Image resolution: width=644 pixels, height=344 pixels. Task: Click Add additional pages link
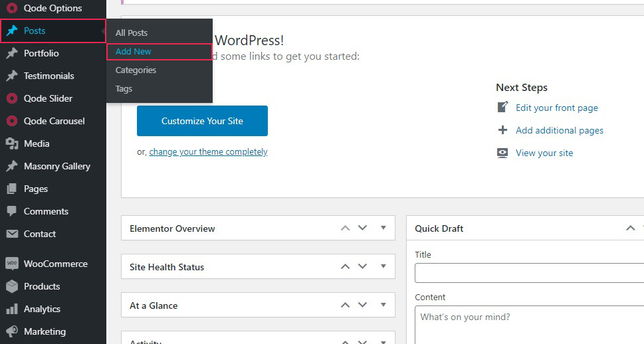click(x=560, y=130)
